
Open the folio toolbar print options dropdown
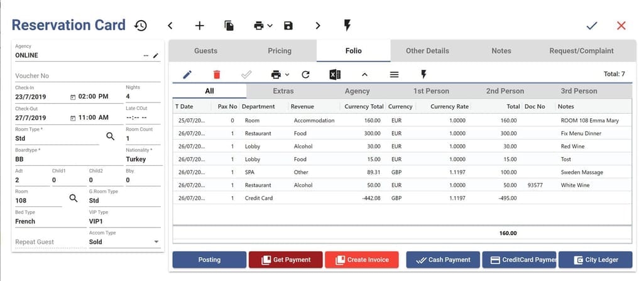click(x=280, y=74)
